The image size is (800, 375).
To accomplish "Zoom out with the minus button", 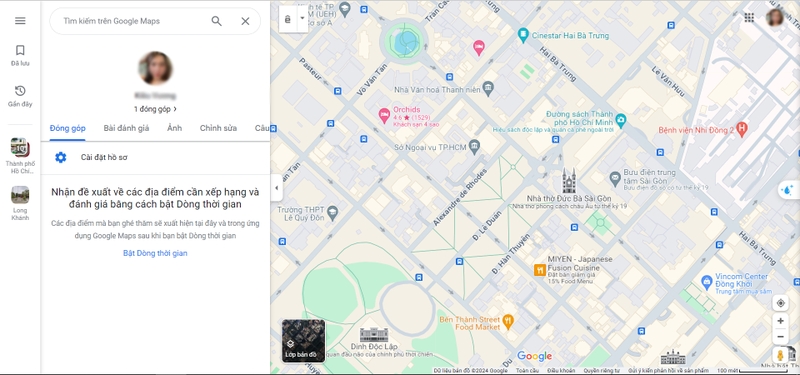I will click(780, 337).
